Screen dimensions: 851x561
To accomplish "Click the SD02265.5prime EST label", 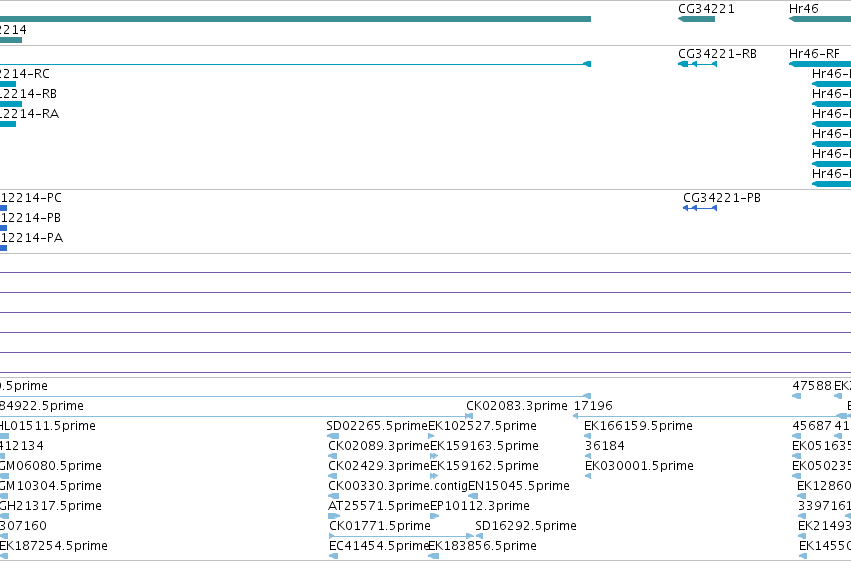I will [377, 426].
